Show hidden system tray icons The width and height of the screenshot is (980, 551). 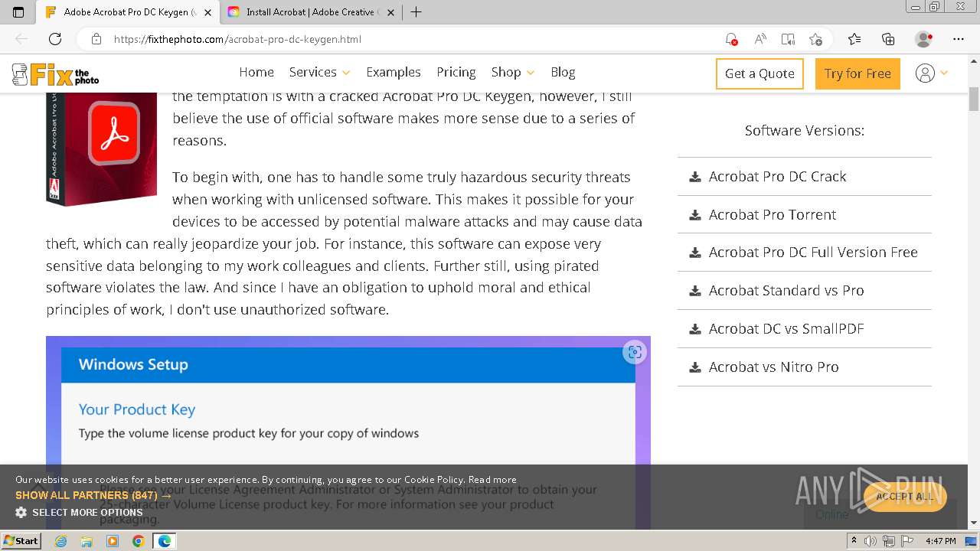854,541
